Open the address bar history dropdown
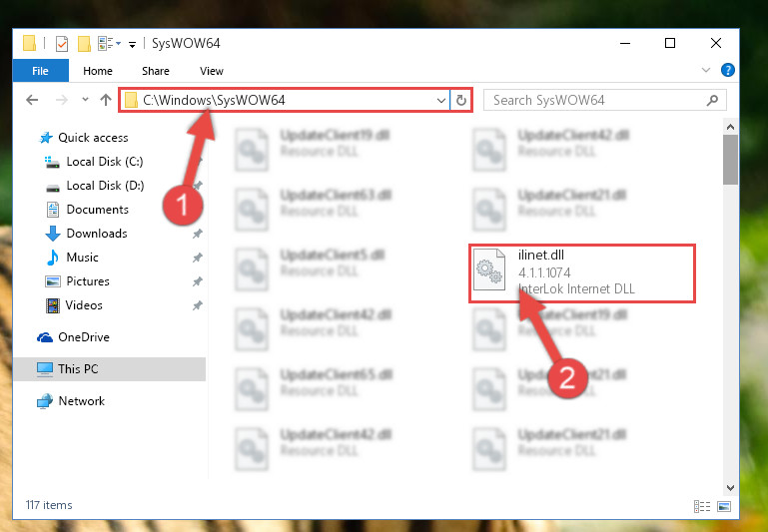The height and width of the screenshot is (532, 768). point(441,100)
